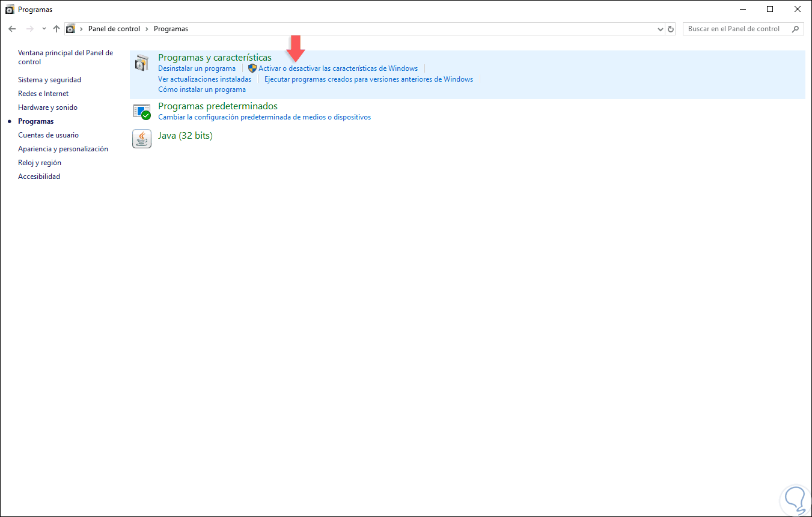Click Ver actualizaciones instaladas link
The image size is (812, 517).
pyautogui.click(x=204, y=79)
